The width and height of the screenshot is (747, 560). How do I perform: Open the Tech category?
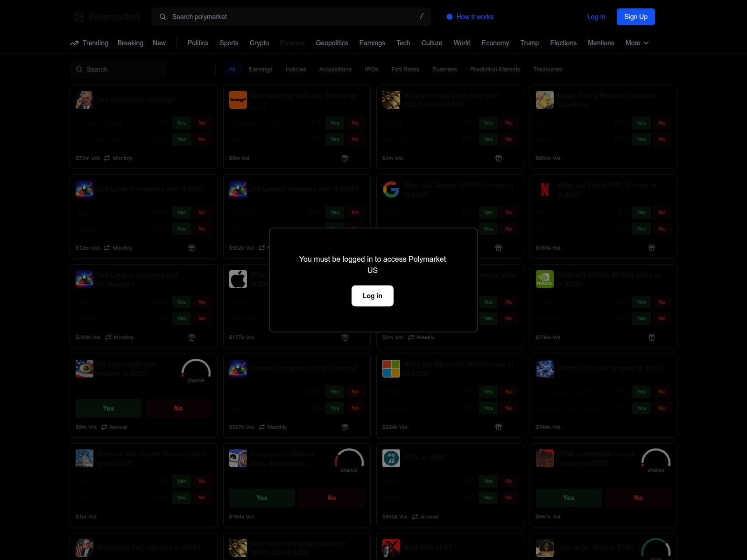pyautogui.click(x=403, y=43)
